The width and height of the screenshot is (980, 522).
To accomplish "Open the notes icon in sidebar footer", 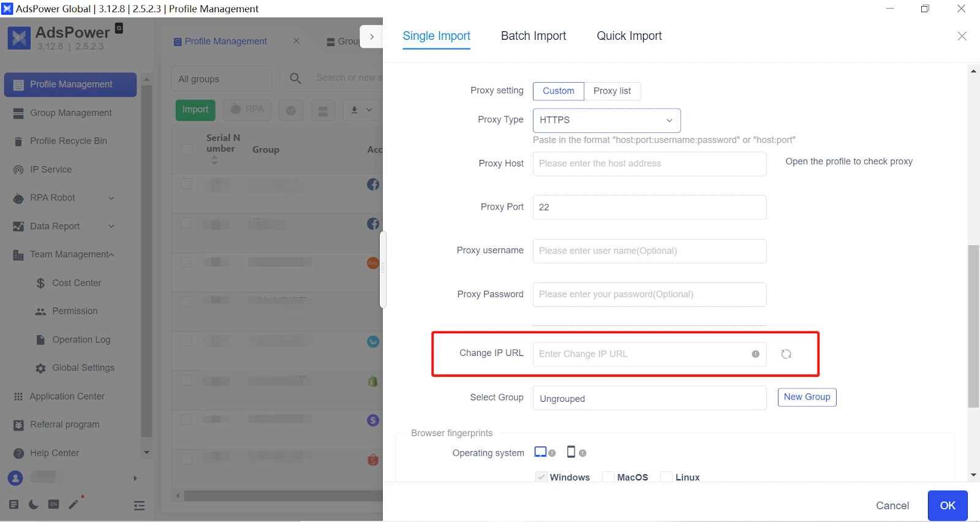I will tap(13, 504).
